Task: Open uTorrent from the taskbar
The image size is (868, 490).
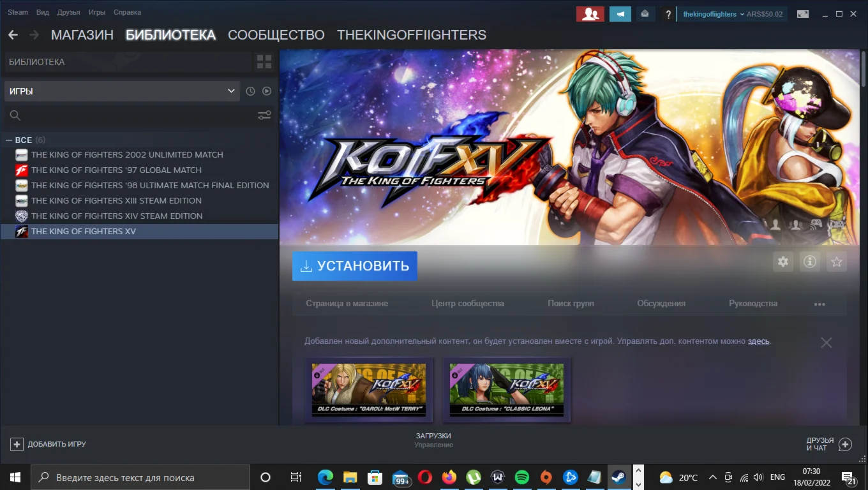Action: click(x=474, y=477)
